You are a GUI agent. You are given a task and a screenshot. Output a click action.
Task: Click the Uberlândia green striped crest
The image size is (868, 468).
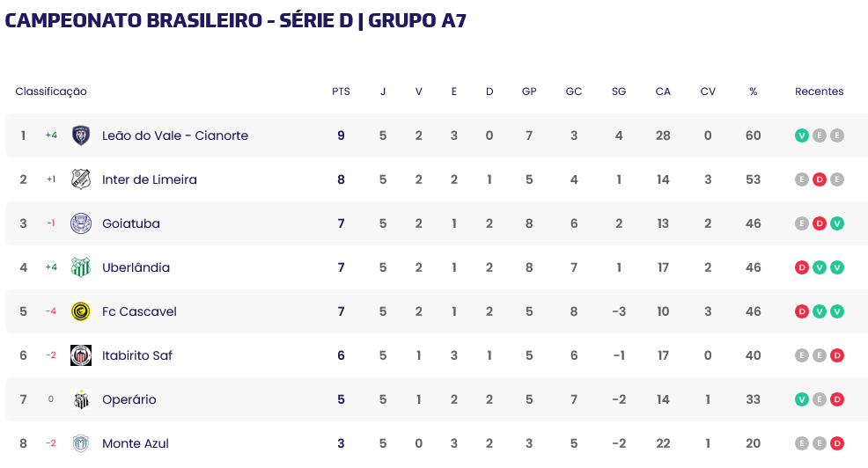click(x=81, y=267)
